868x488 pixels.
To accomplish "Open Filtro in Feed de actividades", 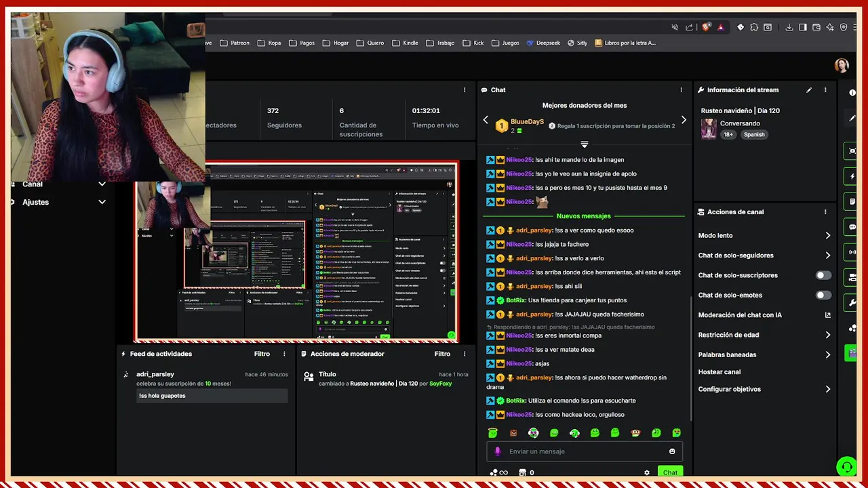I will [x=262, y=354].
